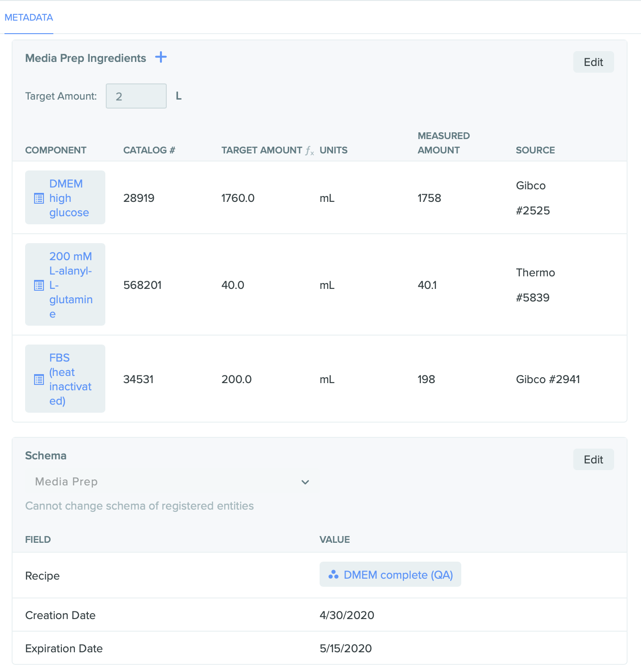Edit the Media Prep Ingredients table
The width and height of the screenshot is (641, 672).
click(x=593, y=62)
